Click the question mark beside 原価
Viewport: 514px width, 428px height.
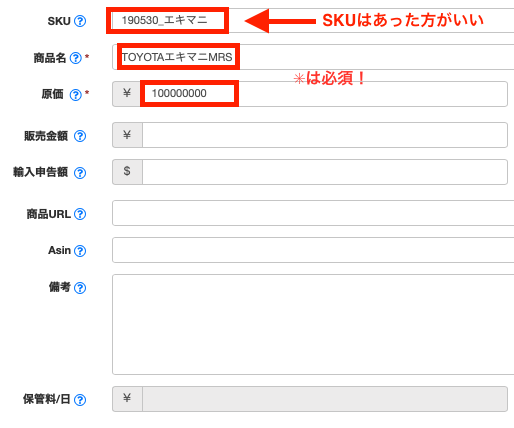click(76, 95)
